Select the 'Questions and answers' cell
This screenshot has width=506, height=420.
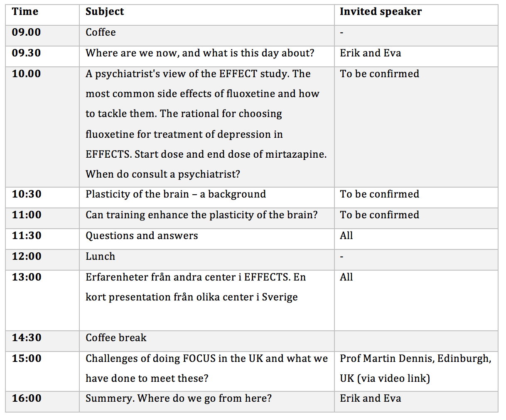207,239
